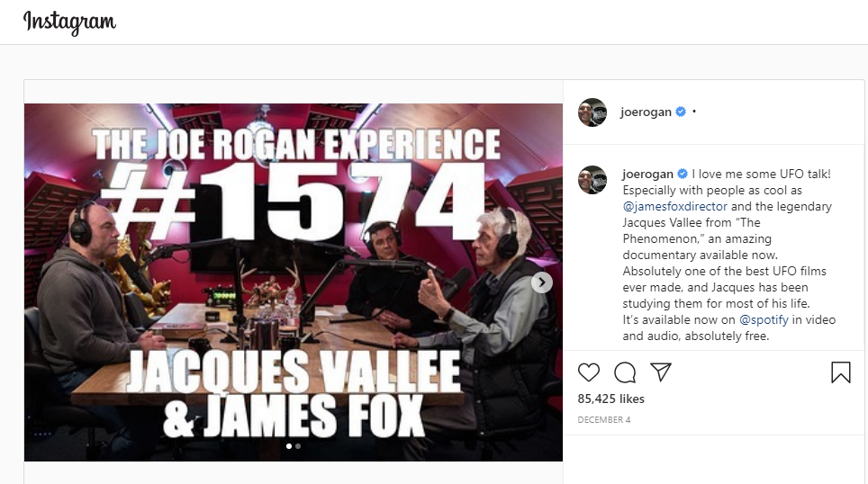Click the Instagram logo

coord(69,22)
